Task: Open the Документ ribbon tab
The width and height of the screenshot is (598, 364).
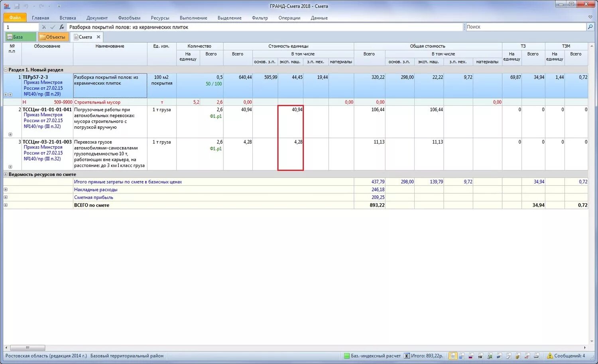Action: 97,18
